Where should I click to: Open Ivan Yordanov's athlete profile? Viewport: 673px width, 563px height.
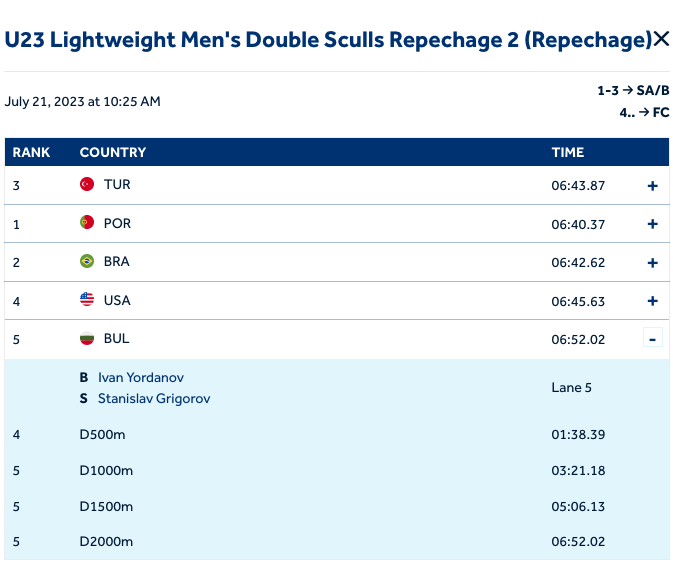point(141,378)
